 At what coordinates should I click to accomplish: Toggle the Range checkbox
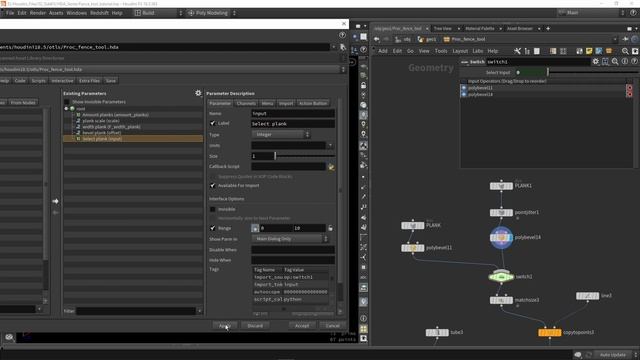(x=213, y=228)
